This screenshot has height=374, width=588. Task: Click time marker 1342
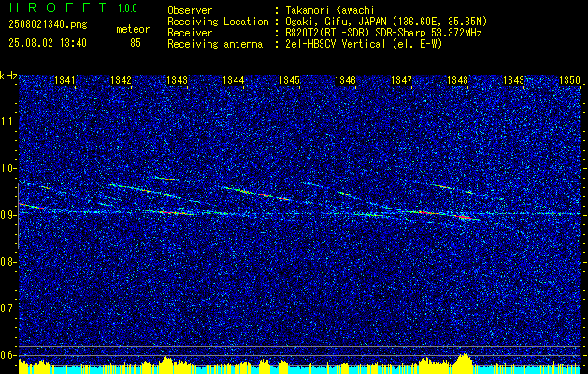(122, 80)
